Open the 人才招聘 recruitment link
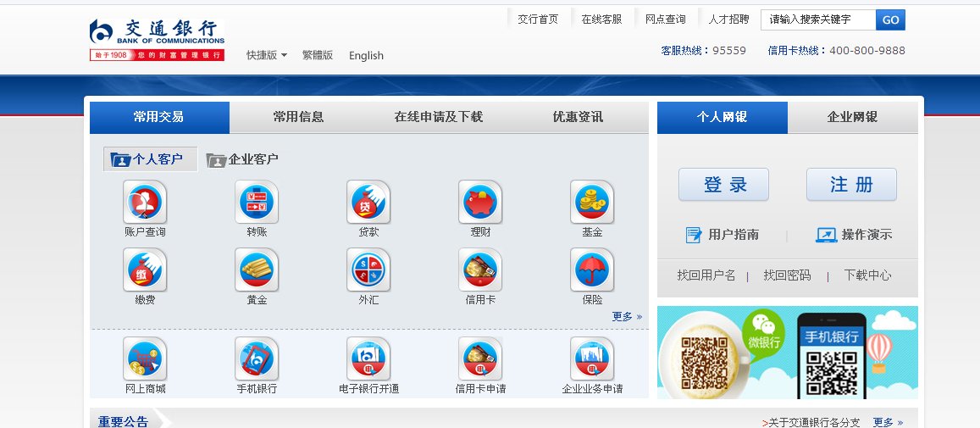The image size is (980, 428). (728, 19)
